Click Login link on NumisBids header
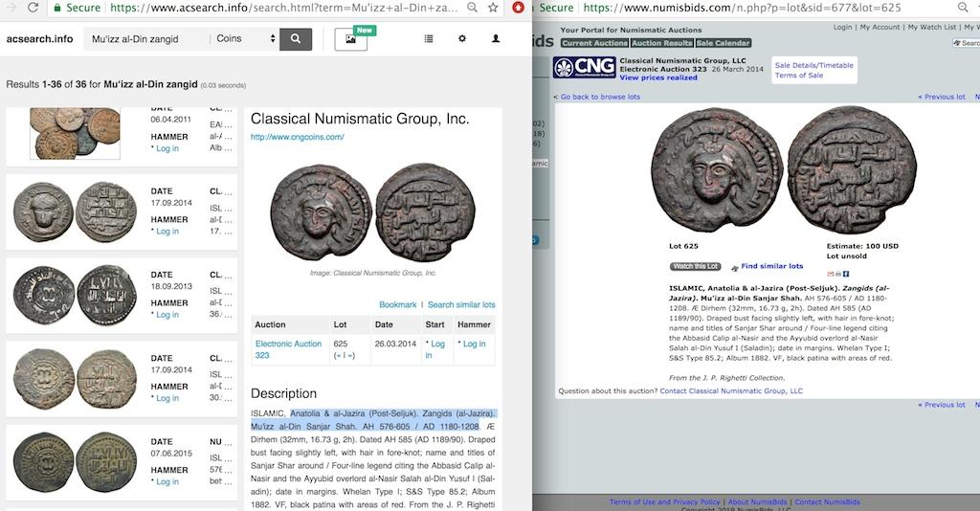 [842, 27]
